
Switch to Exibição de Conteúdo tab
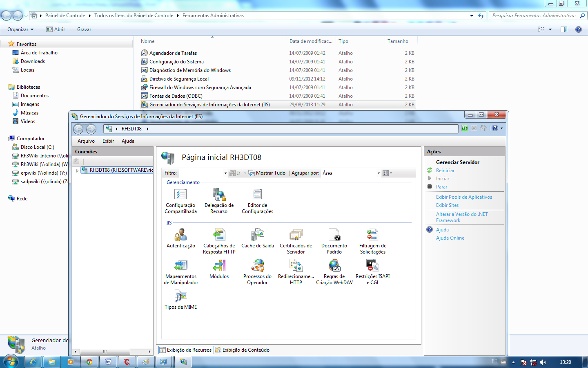[x=243, y=350]
